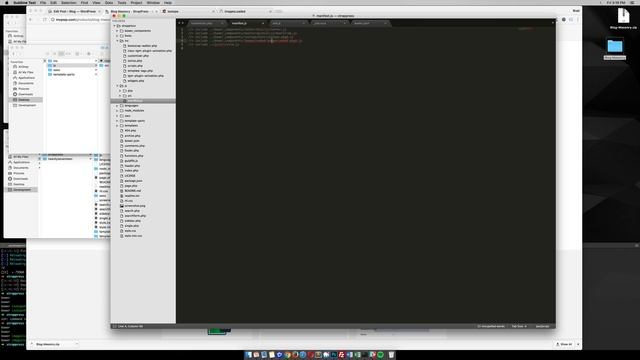The image size is (640, 360).
Task: Expand the node_modules folder
Action: click(117, 111)
